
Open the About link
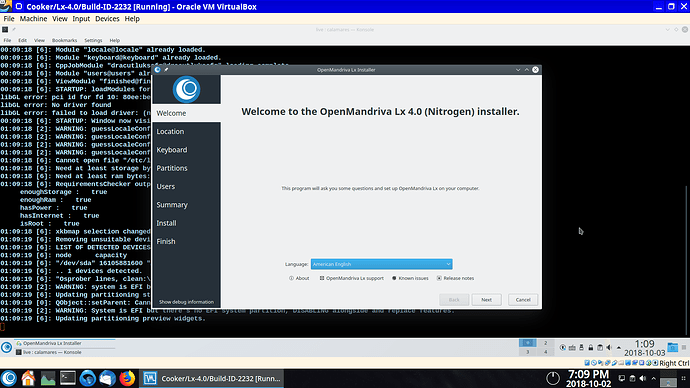(299, 278)
